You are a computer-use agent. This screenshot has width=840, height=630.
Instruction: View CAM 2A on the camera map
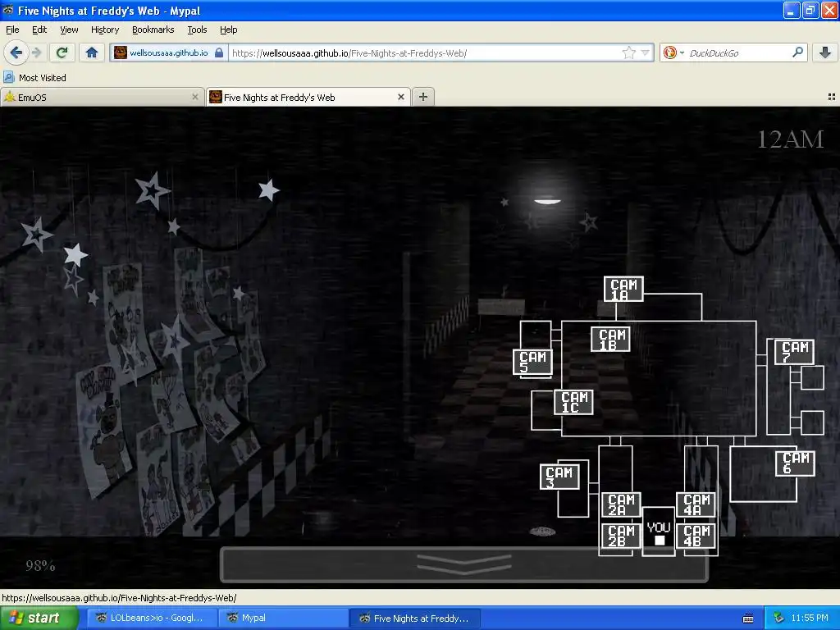pos(622,505)
